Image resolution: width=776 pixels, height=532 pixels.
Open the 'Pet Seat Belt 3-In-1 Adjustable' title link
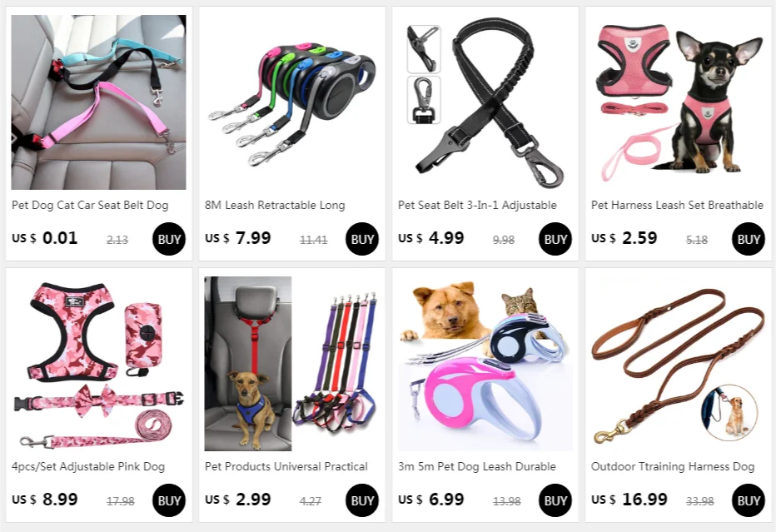(x=477, y=205)
